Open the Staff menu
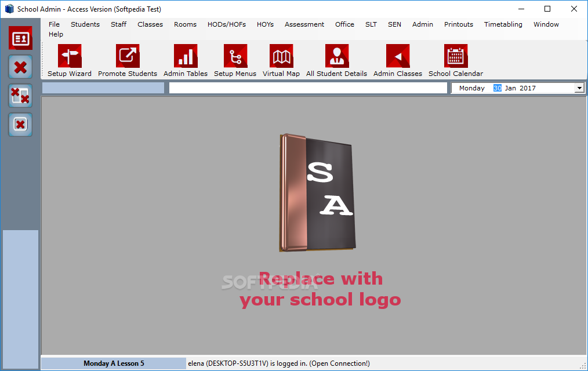This screenshot has width=588, height=371. click(118, 24)
